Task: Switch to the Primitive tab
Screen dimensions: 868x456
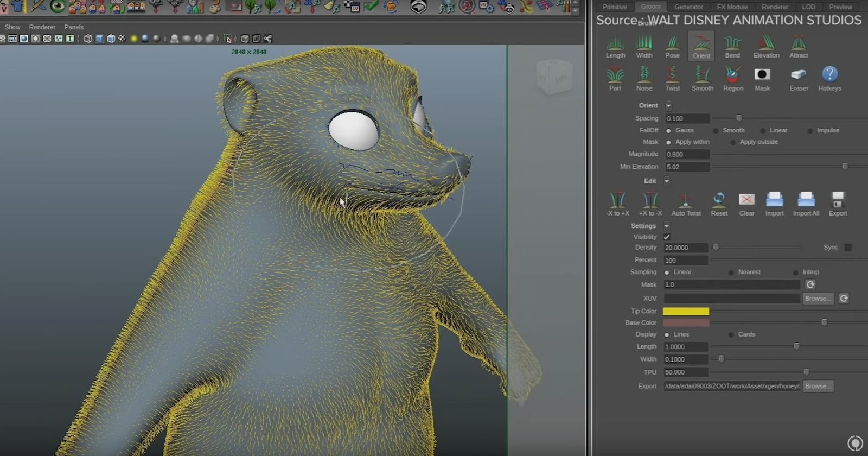Action: click(x=615, y=7)
